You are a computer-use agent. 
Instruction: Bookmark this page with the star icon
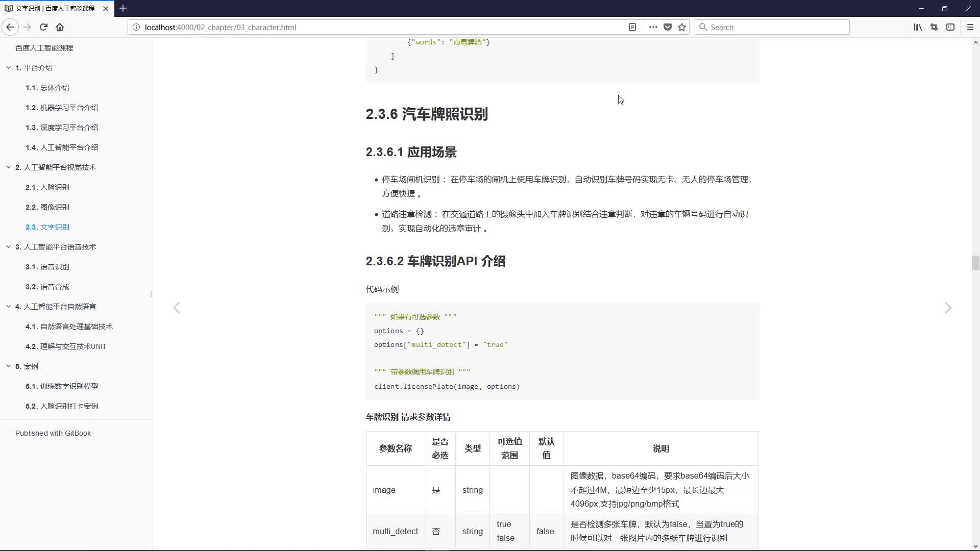682,27
